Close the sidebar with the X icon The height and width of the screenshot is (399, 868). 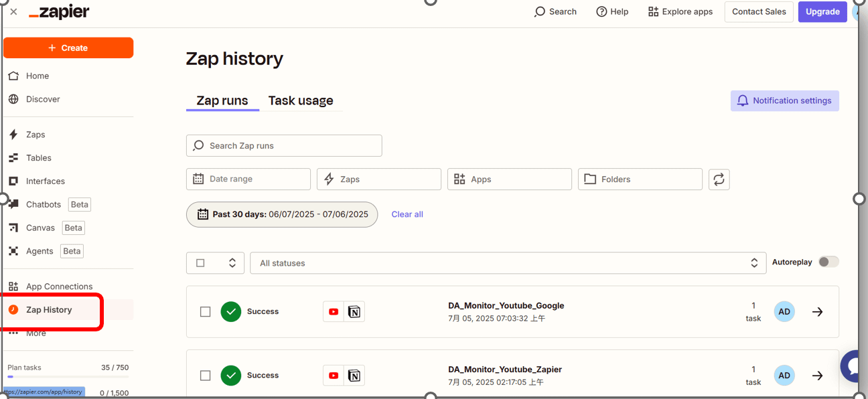pos(13,12)
